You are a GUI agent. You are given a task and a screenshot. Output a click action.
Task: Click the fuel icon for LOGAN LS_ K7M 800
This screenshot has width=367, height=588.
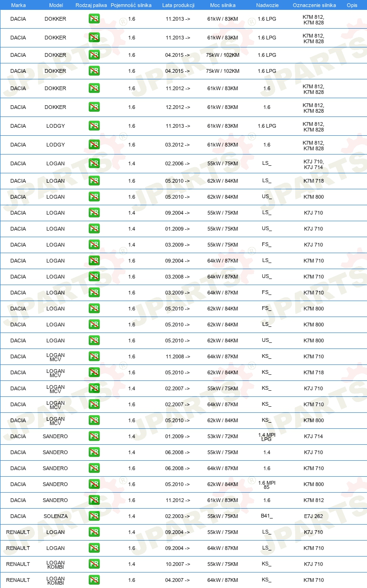(94, 325)
